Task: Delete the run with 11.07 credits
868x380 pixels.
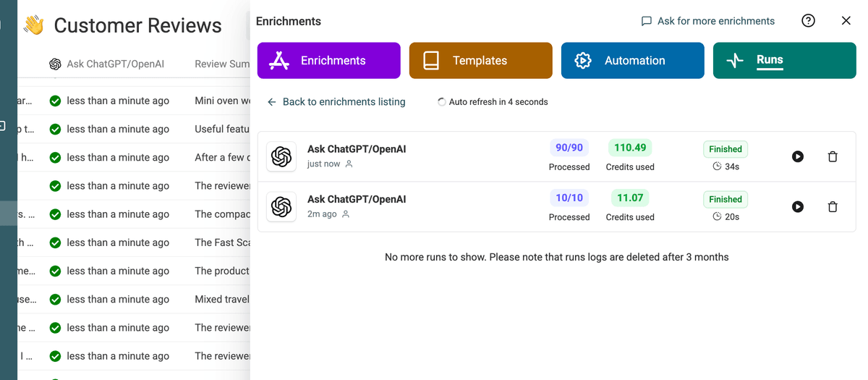Action: click(x=833, y=207)
